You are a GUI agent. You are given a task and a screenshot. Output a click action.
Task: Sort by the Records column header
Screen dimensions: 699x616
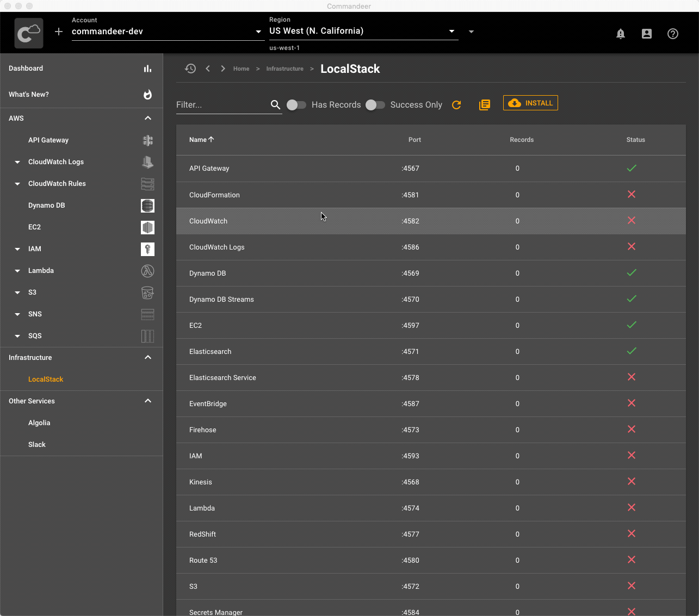pyautogui.click(x=522, y=140)
